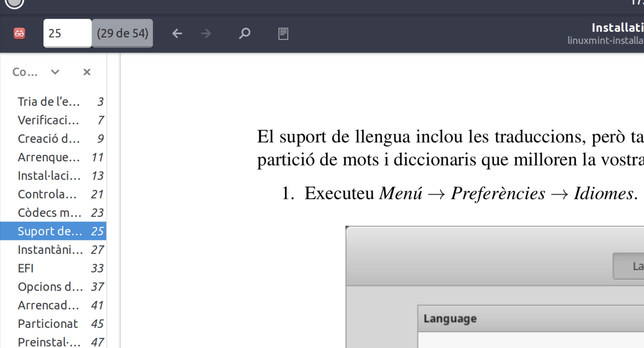644x348 pixels.
Task: Click the page number field showing 25
Action: point(67,33)
